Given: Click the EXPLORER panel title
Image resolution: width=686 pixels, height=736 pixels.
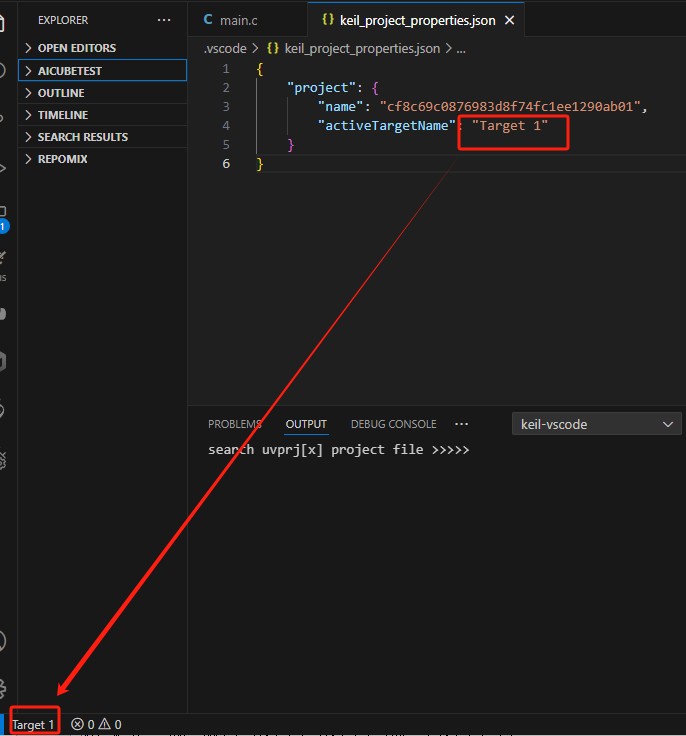Looking at the screenshot, I should pyautogui.click(x=63, y=20).
